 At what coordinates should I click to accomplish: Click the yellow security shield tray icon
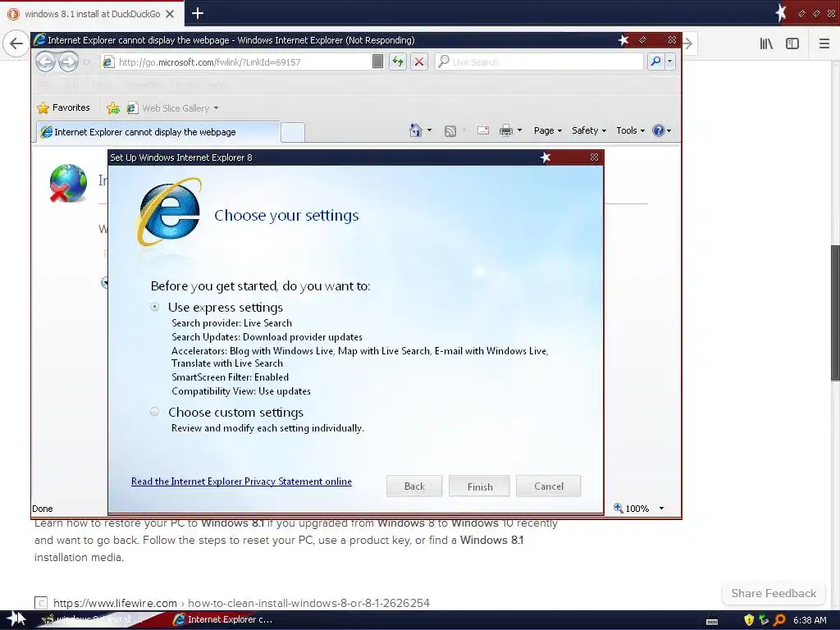coord(749,620)
